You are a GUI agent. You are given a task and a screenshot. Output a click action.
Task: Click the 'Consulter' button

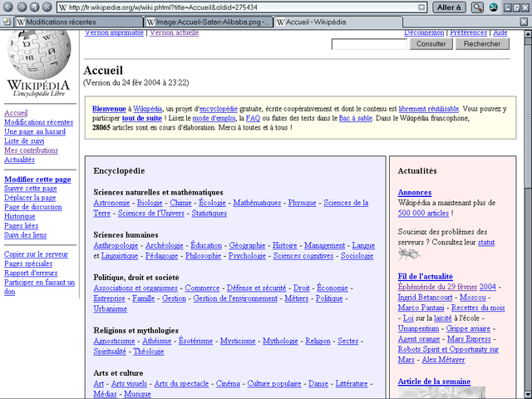tap(431, 44)
